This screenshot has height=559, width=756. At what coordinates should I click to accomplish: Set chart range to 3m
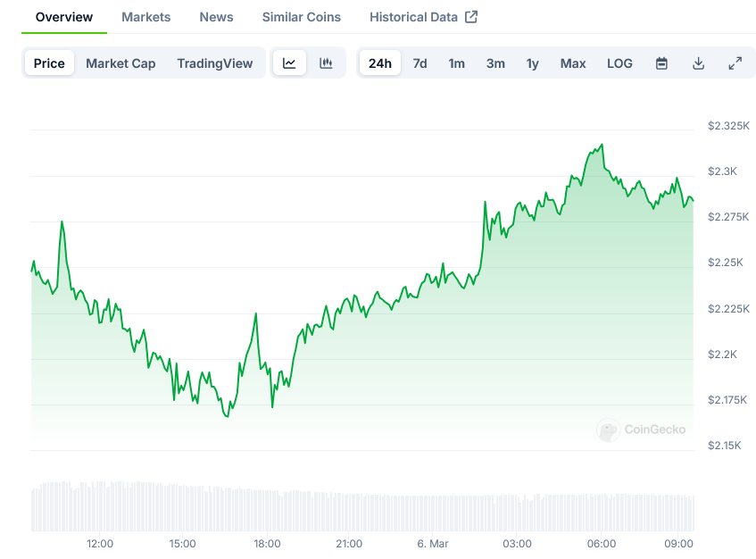495,63
